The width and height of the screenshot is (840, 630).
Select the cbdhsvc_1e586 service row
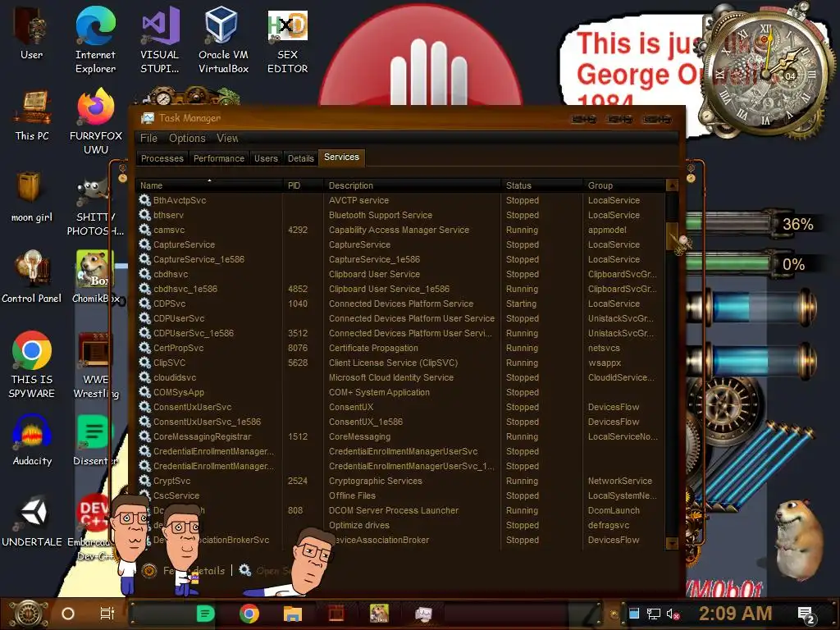[400, 289]
